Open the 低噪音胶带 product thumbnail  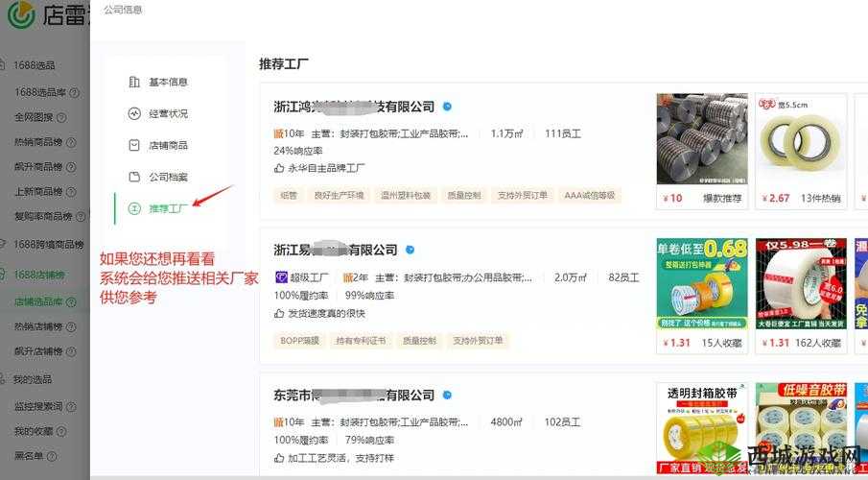(801, 428)
